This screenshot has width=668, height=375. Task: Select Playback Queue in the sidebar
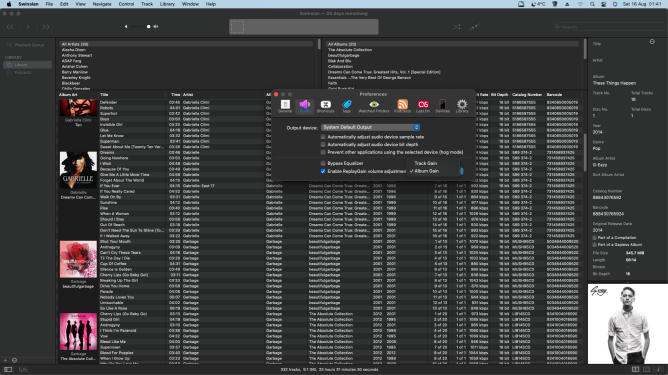click(28, 45)
